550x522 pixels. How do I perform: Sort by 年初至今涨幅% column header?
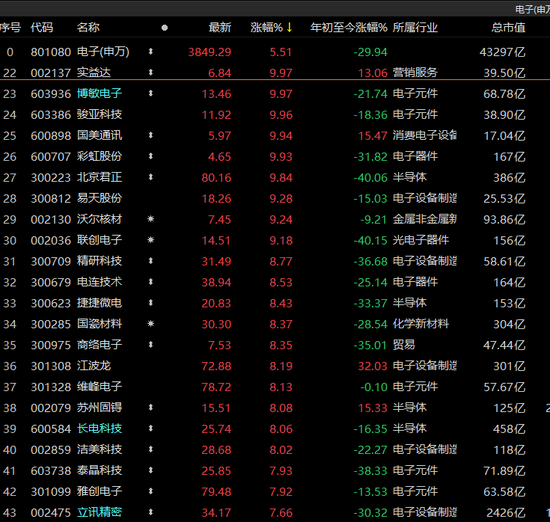click(349, 27)
